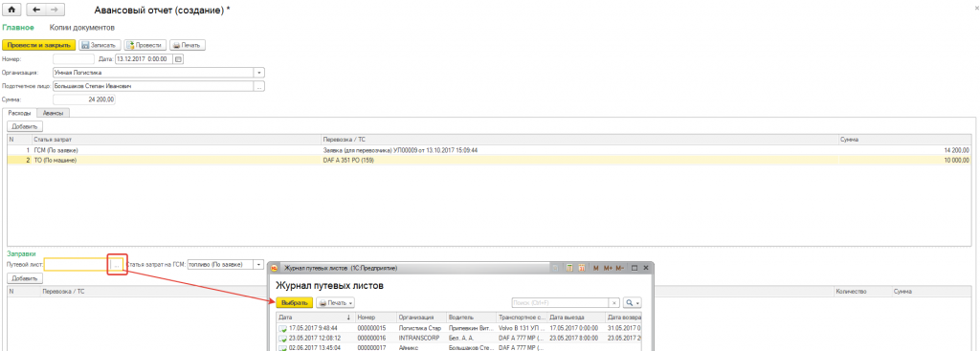Maximize the Журнал путевых листов window
Image resolution: width=980 pixels, height=351 pixels.
(635, 268)
